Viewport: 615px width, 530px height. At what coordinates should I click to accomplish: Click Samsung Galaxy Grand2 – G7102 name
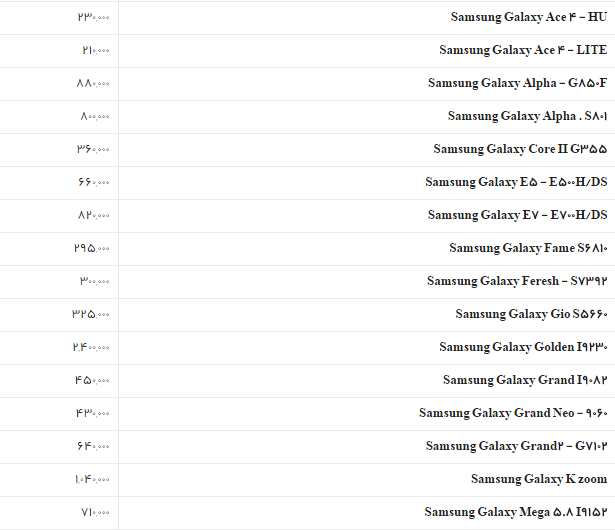[517, 446]
